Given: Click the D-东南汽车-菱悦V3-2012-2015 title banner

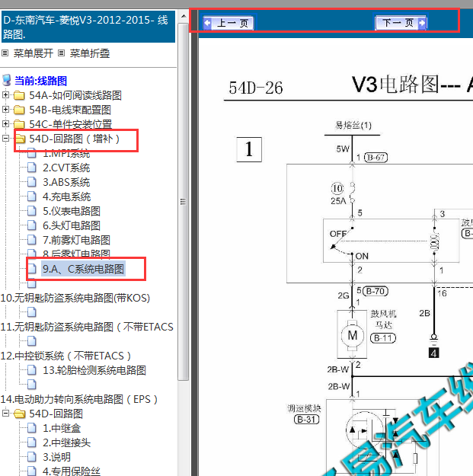Looking at the screenshot, I should point(88,27).
